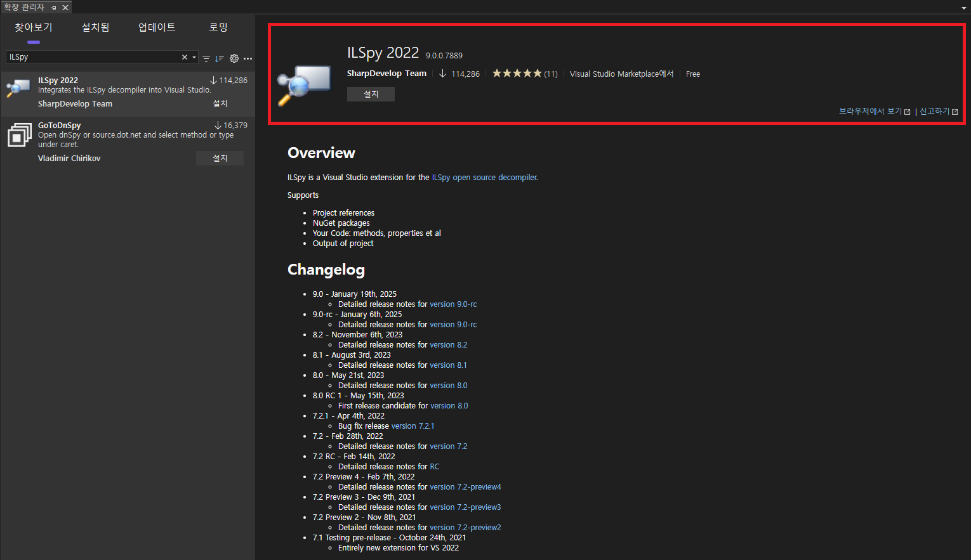Viewport: 971px width, 560px height.
Task: Open the more options ellipsis
Action: tap(248, 58)
